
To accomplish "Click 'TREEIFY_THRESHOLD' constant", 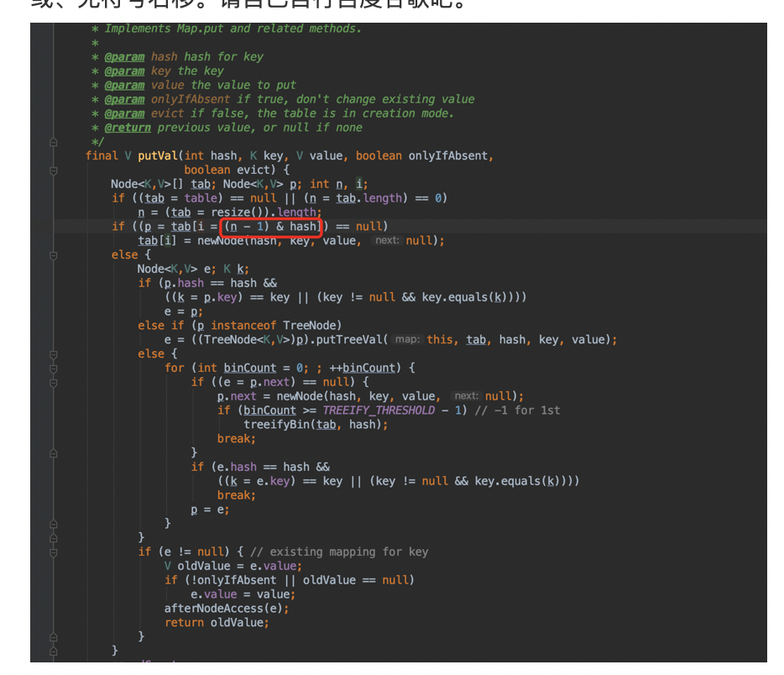I will tap(379, 411).
